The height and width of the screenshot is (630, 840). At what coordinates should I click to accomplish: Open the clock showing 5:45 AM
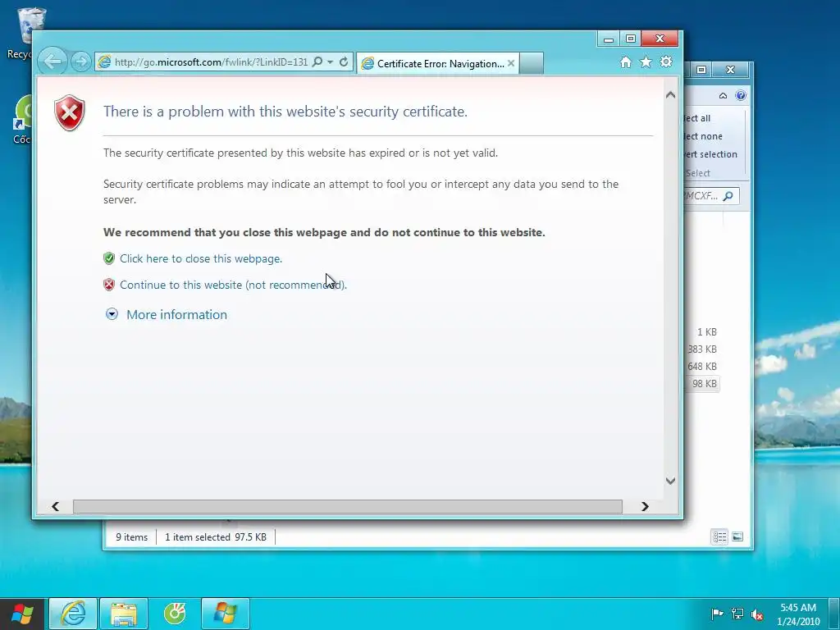point(798,614)
